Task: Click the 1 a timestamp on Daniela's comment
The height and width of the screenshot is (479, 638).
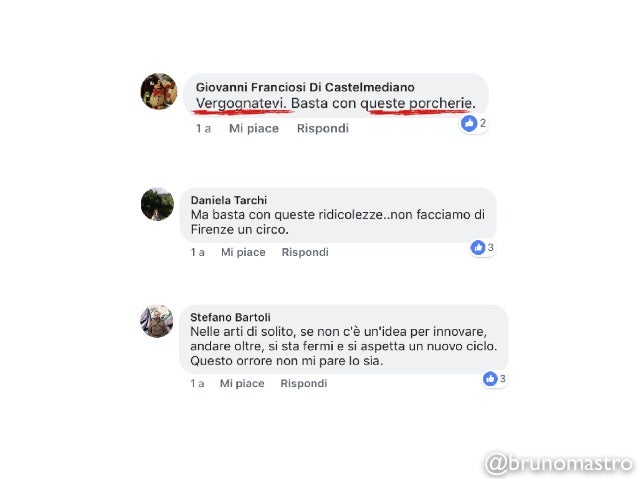Action: [x=198, y=252]
